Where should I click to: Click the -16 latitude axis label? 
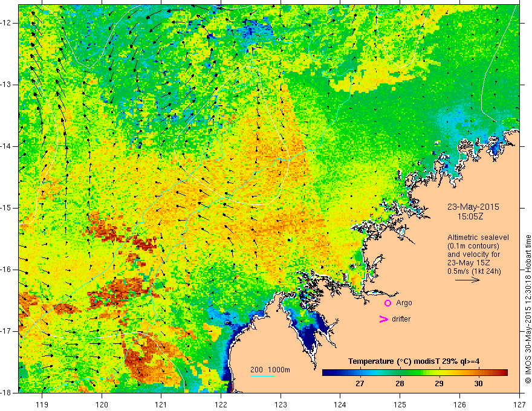[x=6, y=270]
